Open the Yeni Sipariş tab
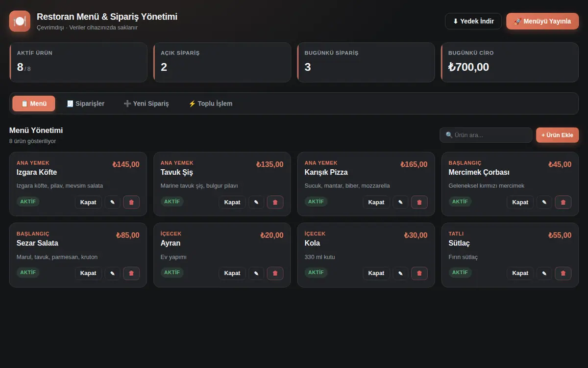Image resolution: width=588 pixels, height=368 pixels. coord(146,104)
